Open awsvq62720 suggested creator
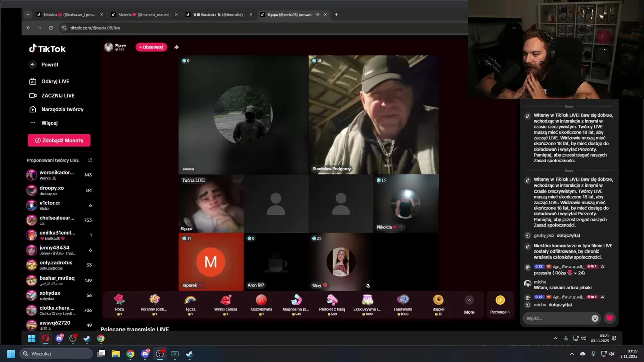Screen dimensions: 644x362 click(59, 325)
